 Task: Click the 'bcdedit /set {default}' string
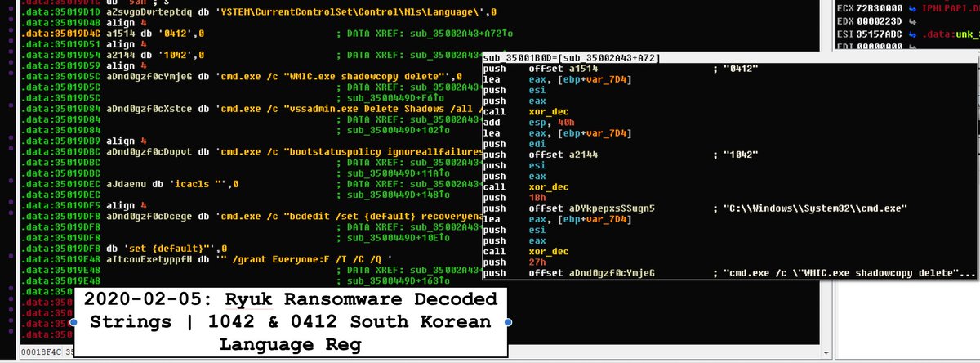tap(354, 217)
